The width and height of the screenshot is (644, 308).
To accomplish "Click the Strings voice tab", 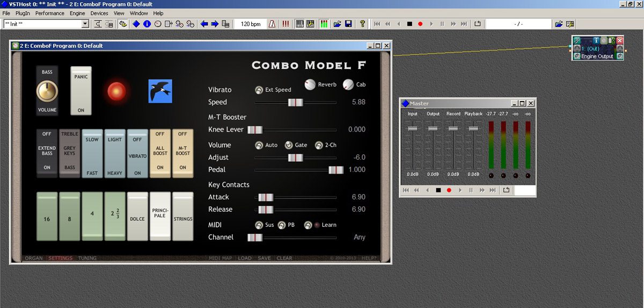I will (x=182, y=216).
